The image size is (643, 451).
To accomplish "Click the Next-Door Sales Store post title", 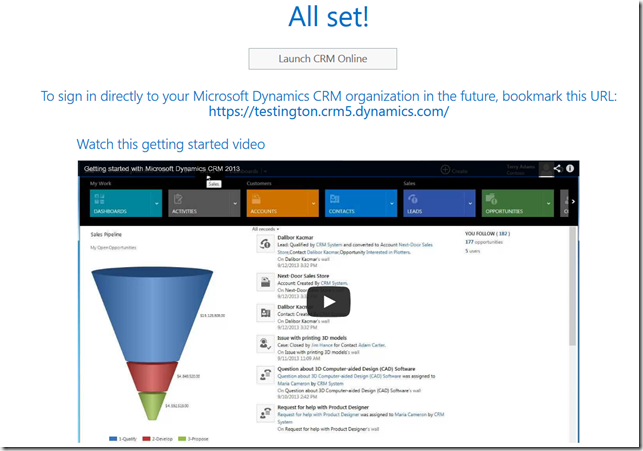I will [303, 276].
